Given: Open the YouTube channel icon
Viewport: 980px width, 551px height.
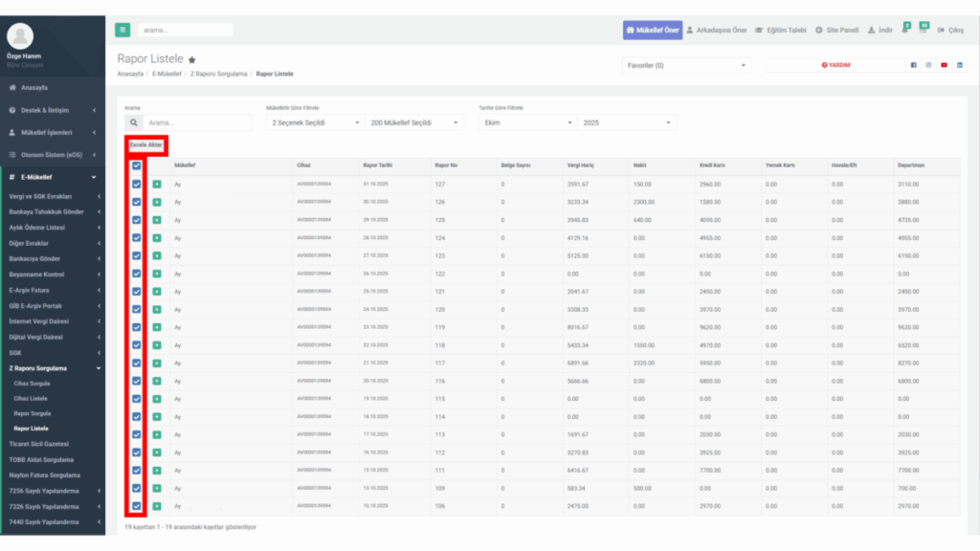Looking at the screenshot, I should coord(944,65).
